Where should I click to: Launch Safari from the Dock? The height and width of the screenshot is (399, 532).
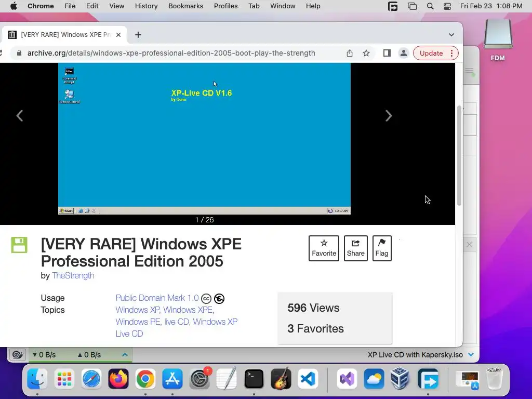[91, 379]
